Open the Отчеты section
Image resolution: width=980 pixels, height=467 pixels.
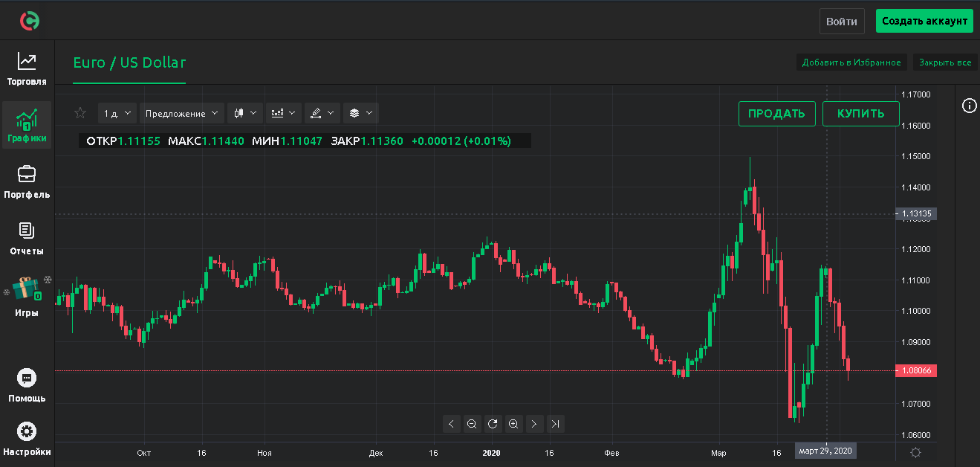pos(27,239)
